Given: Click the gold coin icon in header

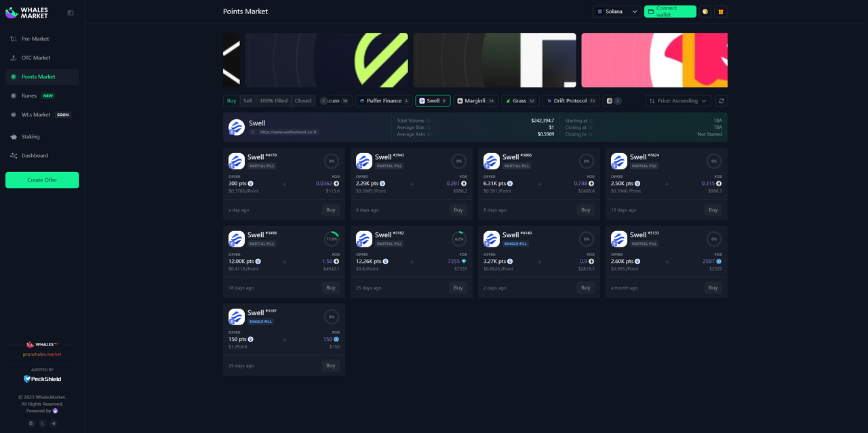Looking at the screenshot, I should (705, 12).
